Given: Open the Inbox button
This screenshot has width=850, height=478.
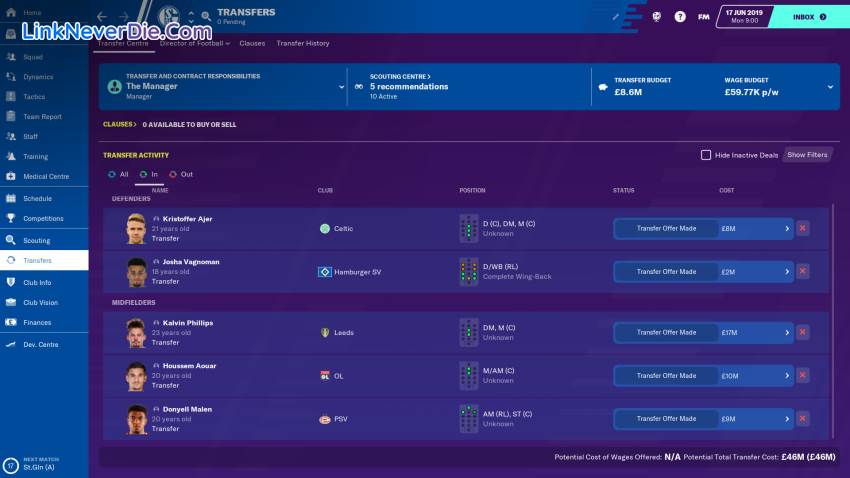Looking at the screenshot, I should pos(810,17).
